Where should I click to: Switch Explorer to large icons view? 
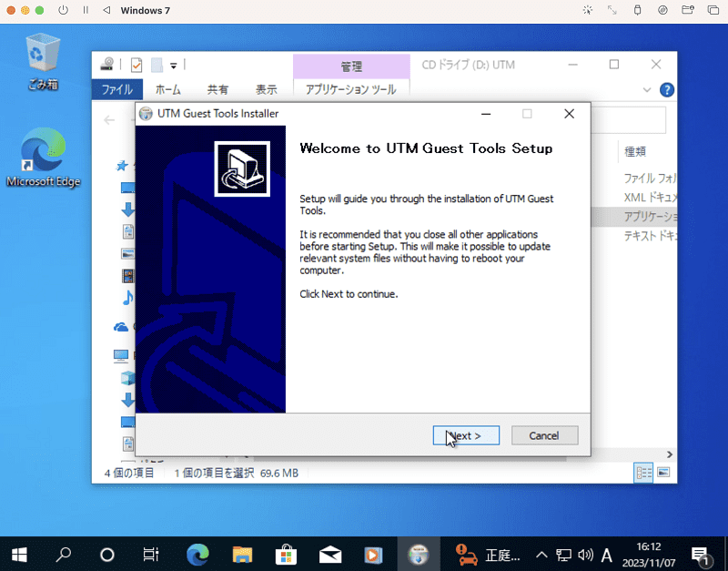point(664,473)
